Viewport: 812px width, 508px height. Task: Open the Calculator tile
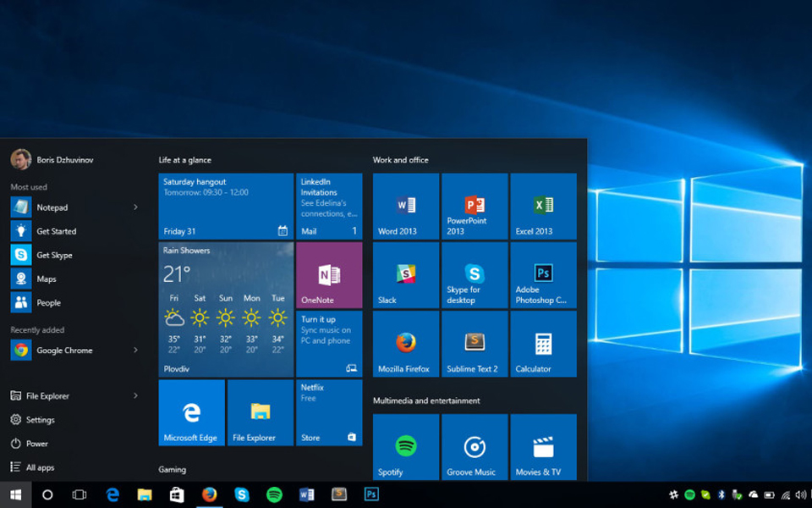[x=543, y=344]
